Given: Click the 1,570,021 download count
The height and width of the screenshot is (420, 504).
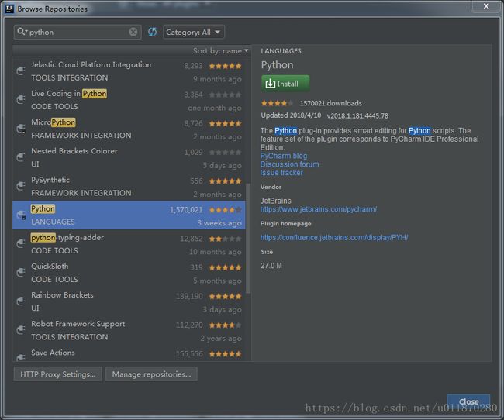Looking at the screenshot, I should tap(186, 210).
